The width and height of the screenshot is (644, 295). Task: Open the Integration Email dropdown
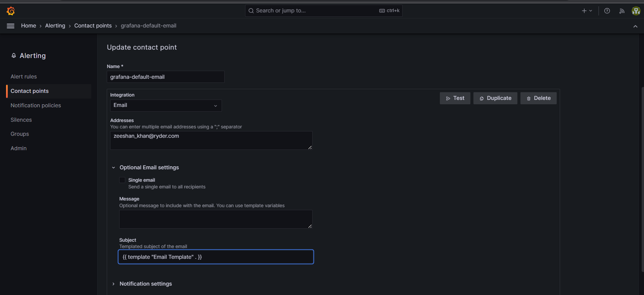pos(166,106)
